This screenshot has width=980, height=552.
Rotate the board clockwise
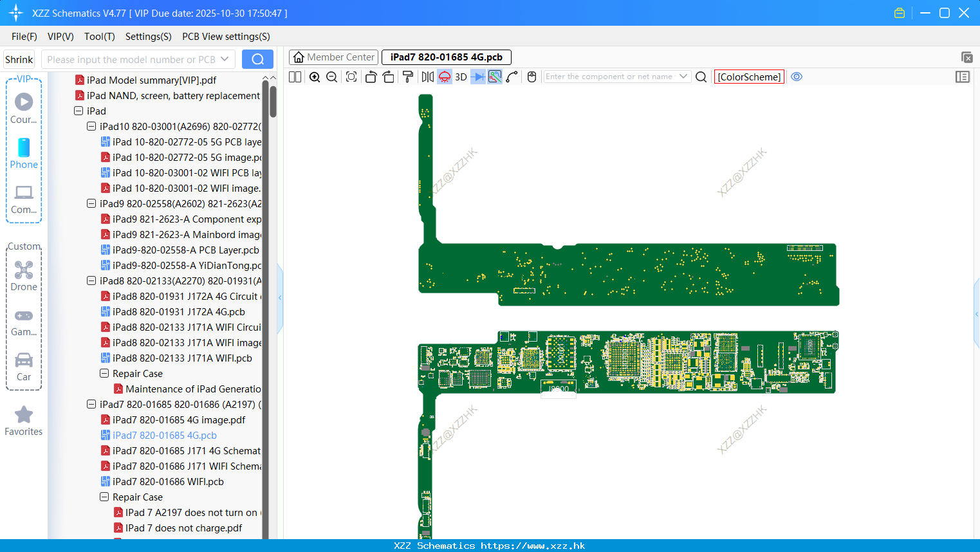tap(389, 77)
